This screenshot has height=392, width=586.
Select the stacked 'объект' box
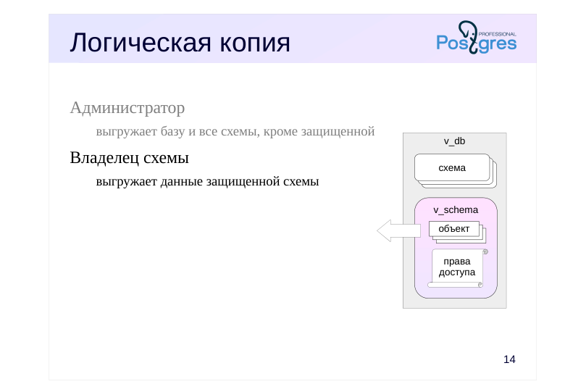click(458, 232)
